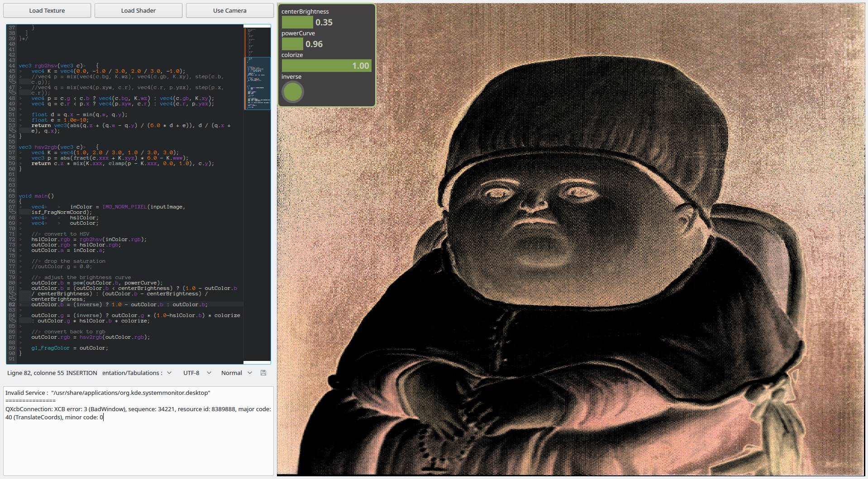Click the "Invalid Service" line in the log
868x479 pixels.
click(108, 393)
